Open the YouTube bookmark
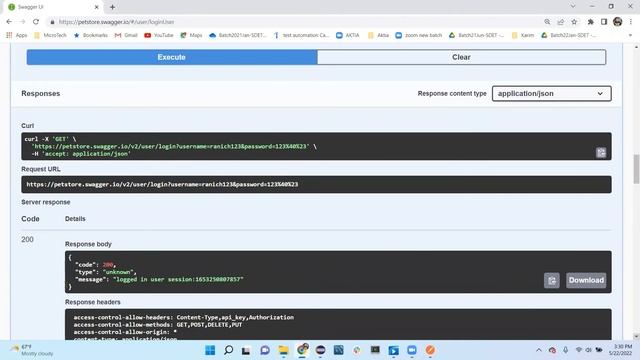This screenshot has width=640, height=360. [159, 35]
